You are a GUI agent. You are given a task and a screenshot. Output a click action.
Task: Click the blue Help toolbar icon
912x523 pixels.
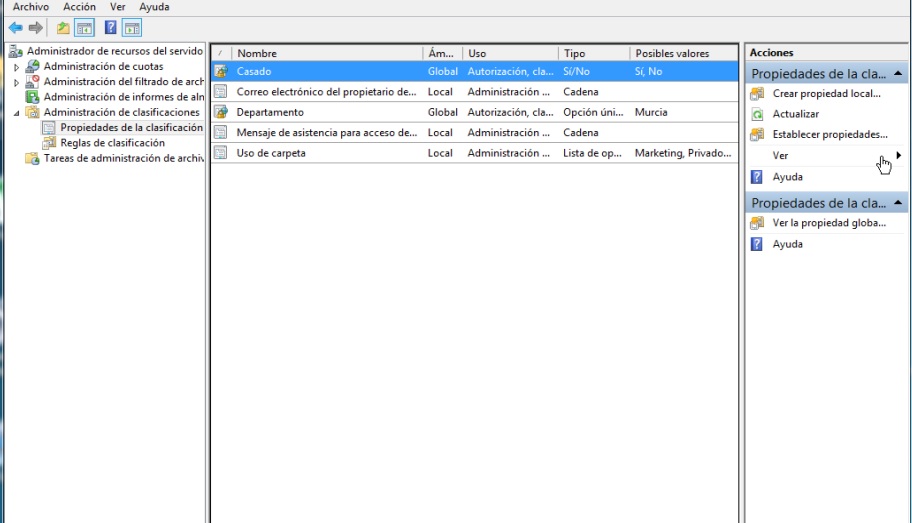[111, 27]
